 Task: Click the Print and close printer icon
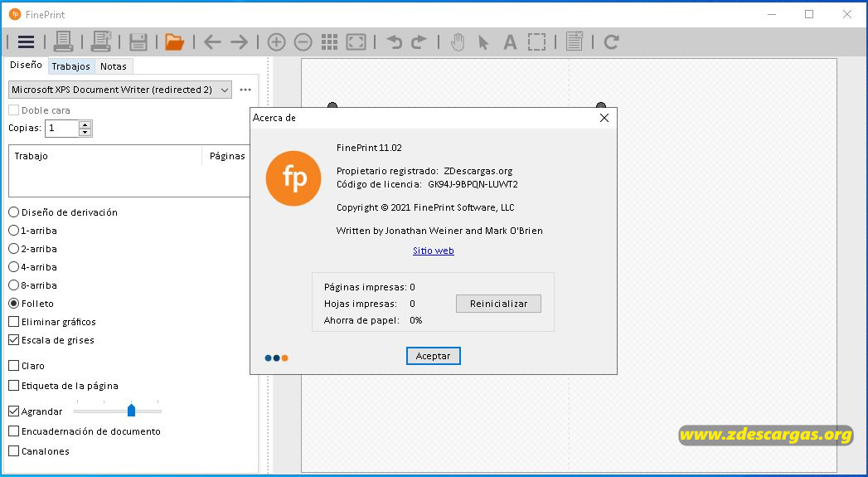click(101, 42)
